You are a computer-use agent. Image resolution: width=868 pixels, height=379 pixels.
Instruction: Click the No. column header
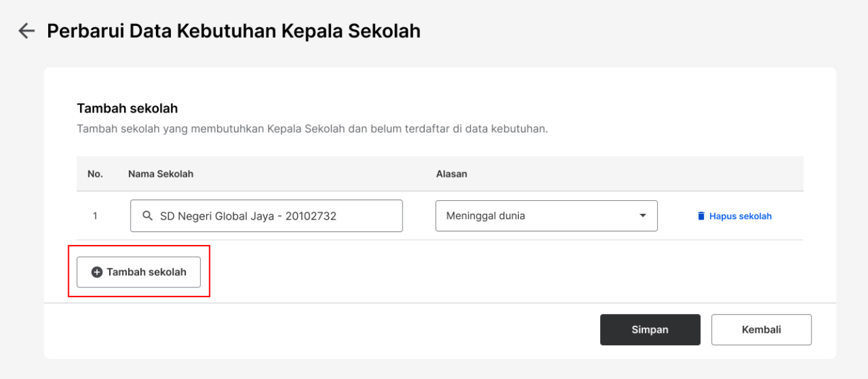(95, 174)
